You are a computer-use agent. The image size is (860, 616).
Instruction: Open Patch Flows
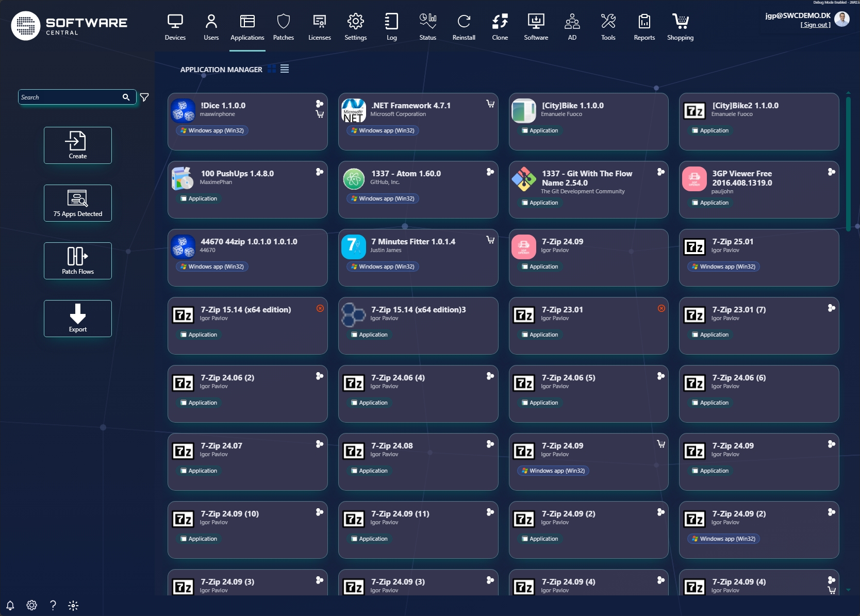pos(78,261)
